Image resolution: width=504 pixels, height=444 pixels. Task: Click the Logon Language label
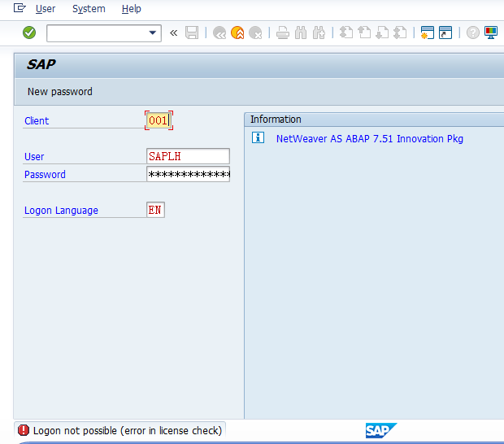pos(61,211)
